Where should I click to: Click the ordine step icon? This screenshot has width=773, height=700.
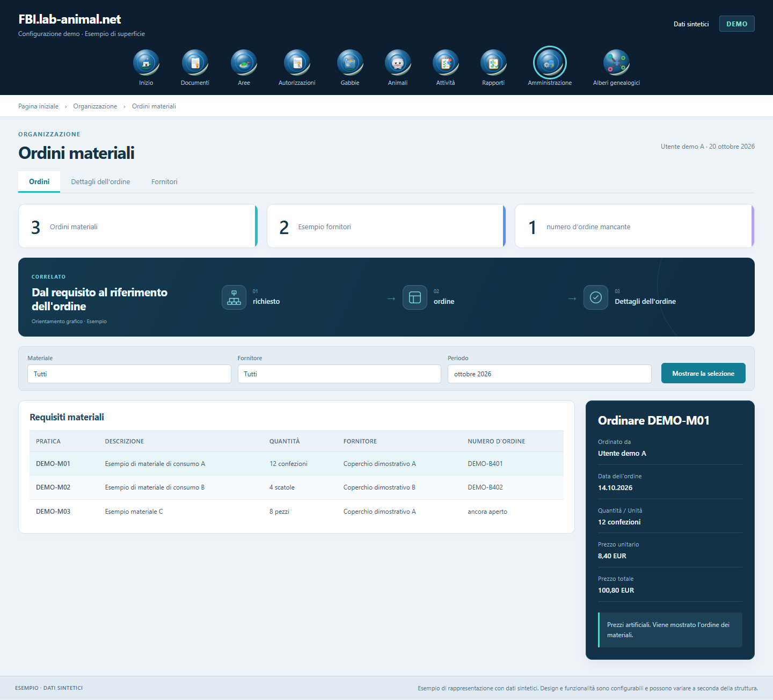pos(415,297)
